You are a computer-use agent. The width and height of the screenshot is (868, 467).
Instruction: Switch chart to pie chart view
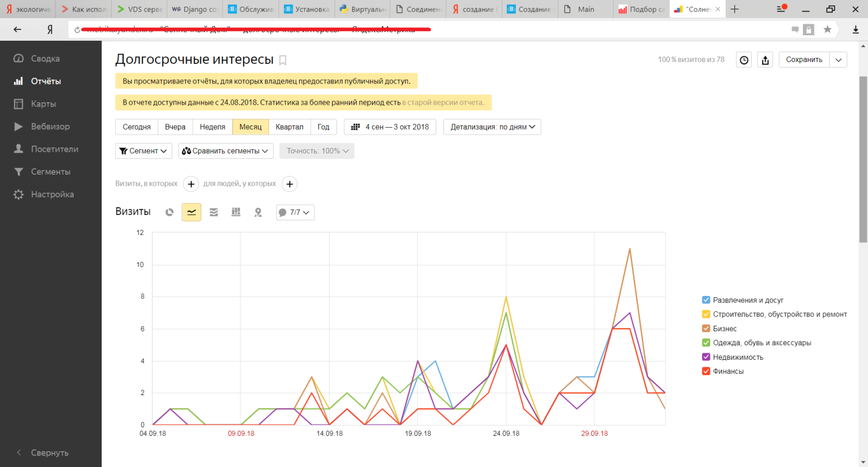(170, 212)
